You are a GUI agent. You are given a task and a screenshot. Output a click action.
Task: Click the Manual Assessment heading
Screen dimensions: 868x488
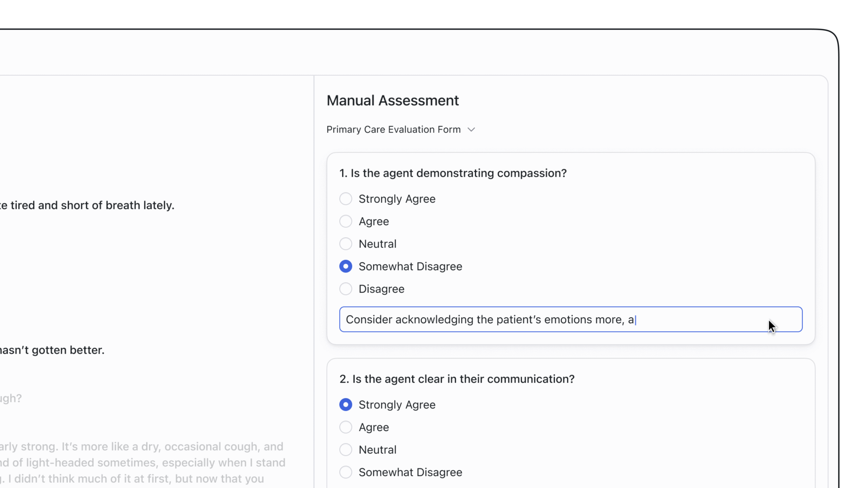click(x=393, y=100)
